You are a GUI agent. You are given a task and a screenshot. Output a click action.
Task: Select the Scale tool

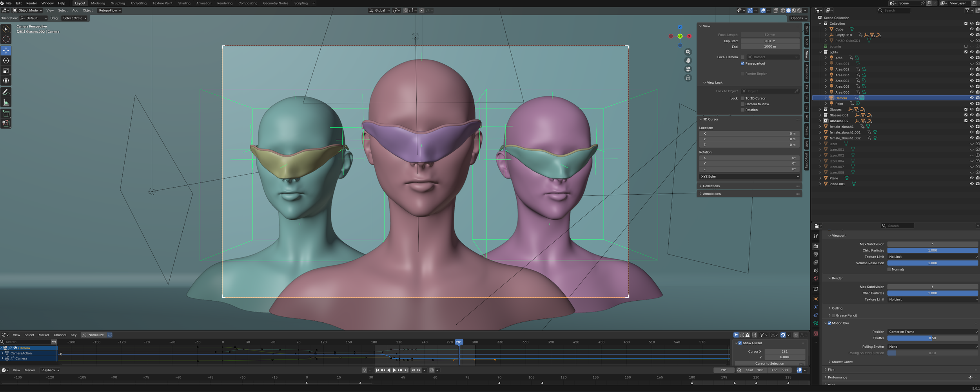click(x=6, y=70)
